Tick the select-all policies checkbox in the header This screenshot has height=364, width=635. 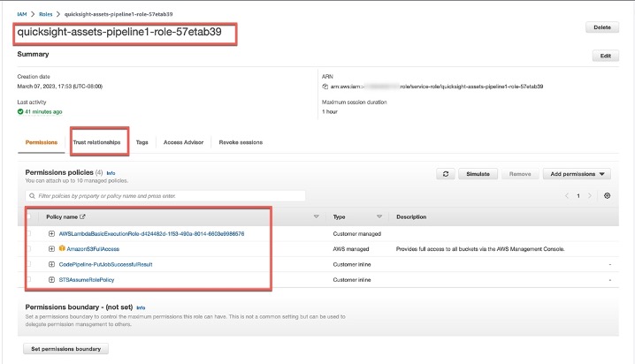[29, 216]
